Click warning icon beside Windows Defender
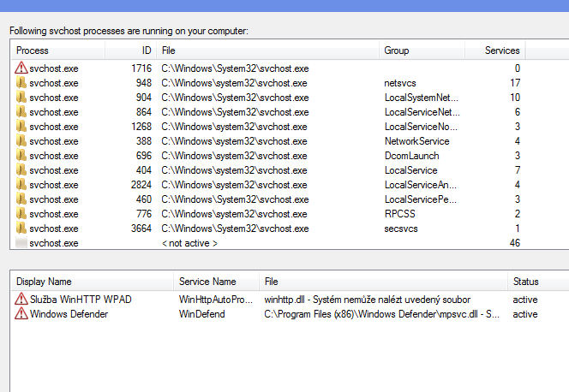Screen dimensions: 569x392 tap(21, 314)
